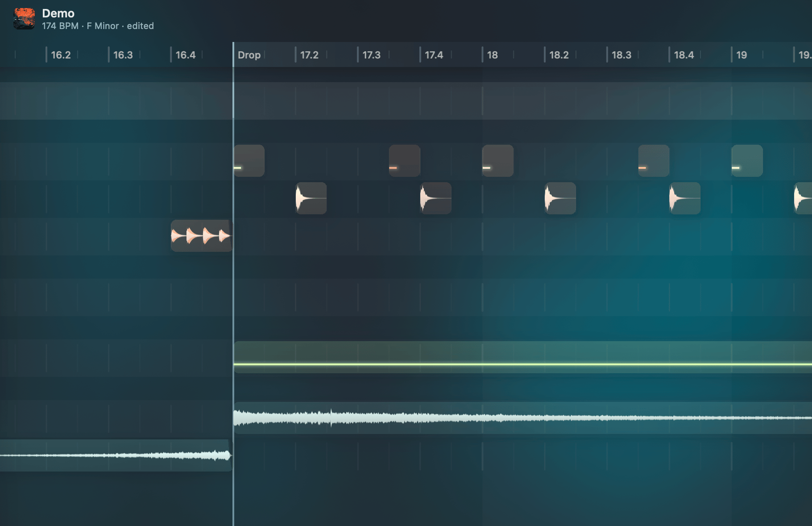Select the kick clip near 17.3
Screen dimensions: 812x526
(x=405, y=161)
